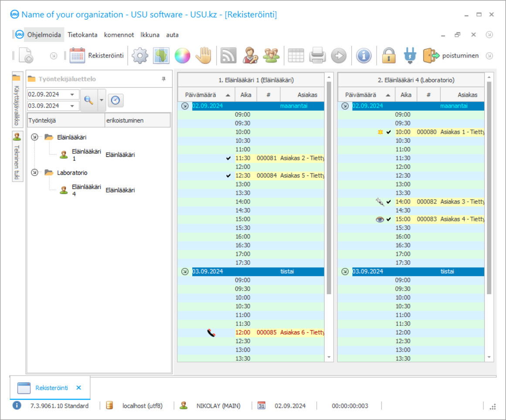Click the vertical scrollbar of the Eläinlääkäri 1 schedule

click(329, 188)
